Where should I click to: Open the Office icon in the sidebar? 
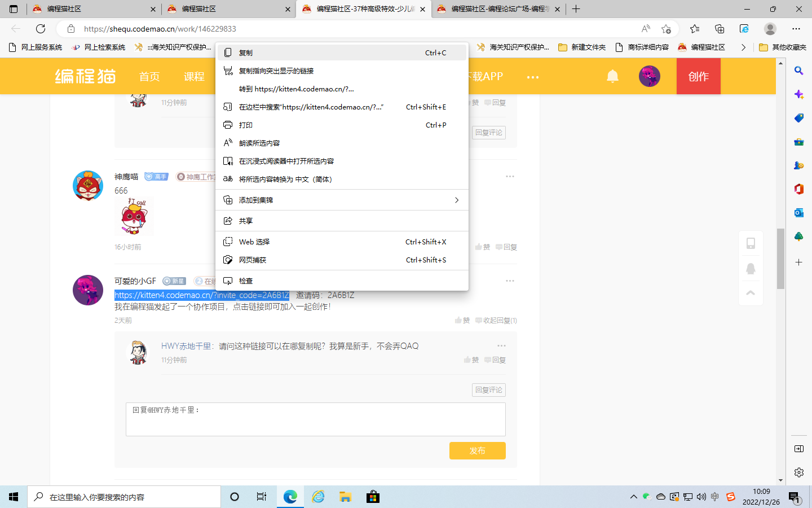click(799, 189)
